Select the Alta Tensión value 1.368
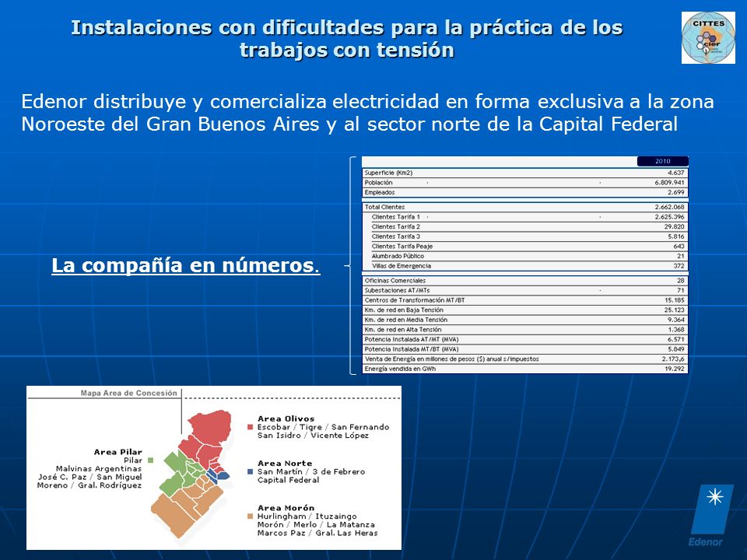Screen dimensions: 747x560 click(x=676, y=330)
